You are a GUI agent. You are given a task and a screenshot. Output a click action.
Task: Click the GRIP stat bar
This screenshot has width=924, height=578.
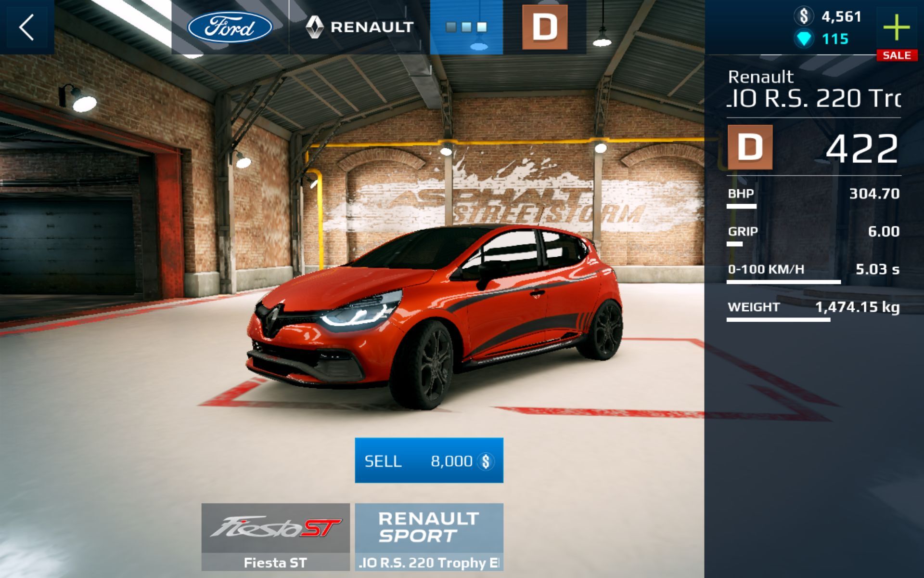pyautogui.click(x=735, y=244)
